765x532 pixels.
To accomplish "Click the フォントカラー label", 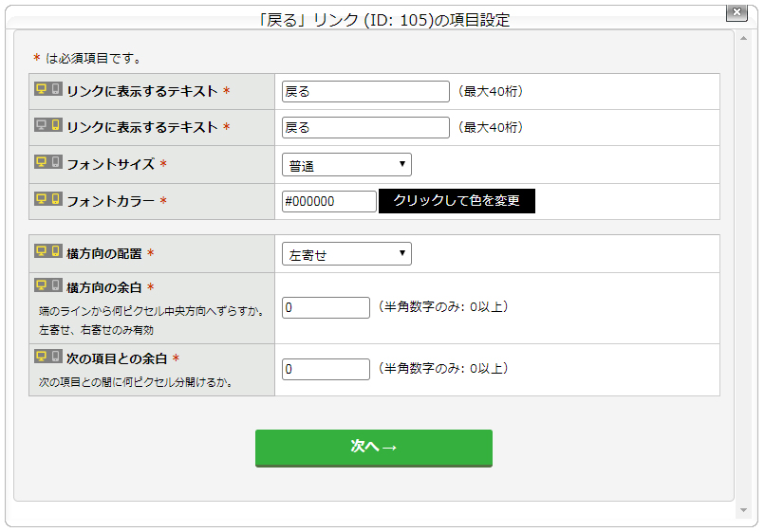I will [111, 201].
